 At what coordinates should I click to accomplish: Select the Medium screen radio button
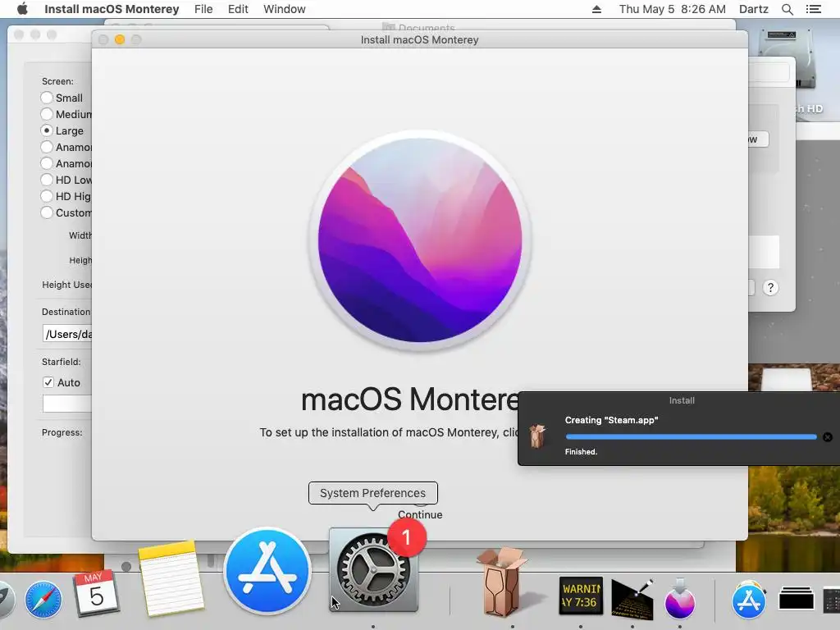click(x=47, y=114)
